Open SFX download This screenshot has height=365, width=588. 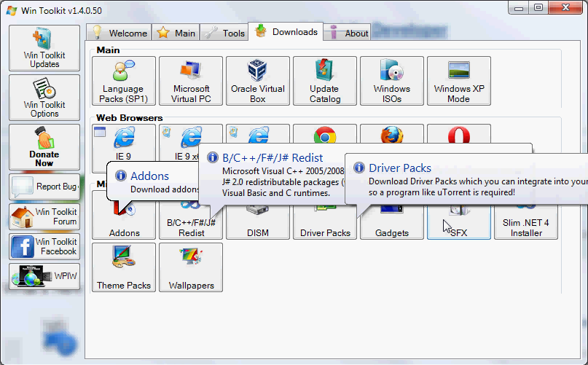(x=459, y=223)
